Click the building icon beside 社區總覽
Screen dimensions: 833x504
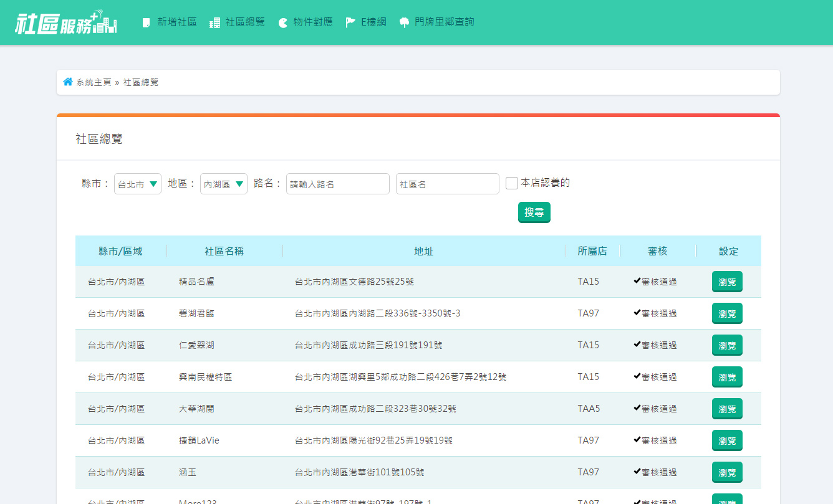(x=214, y=22)
